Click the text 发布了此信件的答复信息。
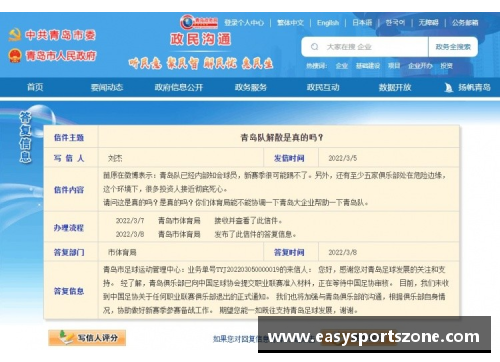This screenshot has height=362, width=500. 255,234
